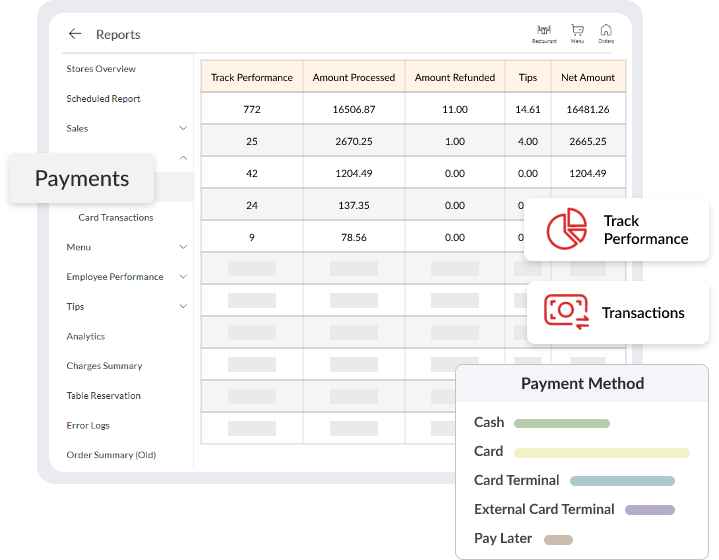Open Charges Summary report

[x=104, y=366]
